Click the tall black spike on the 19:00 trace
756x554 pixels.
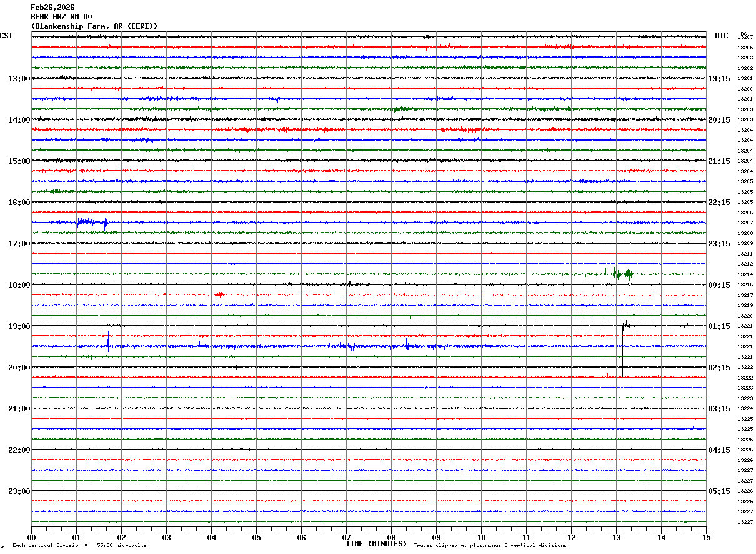622,348
